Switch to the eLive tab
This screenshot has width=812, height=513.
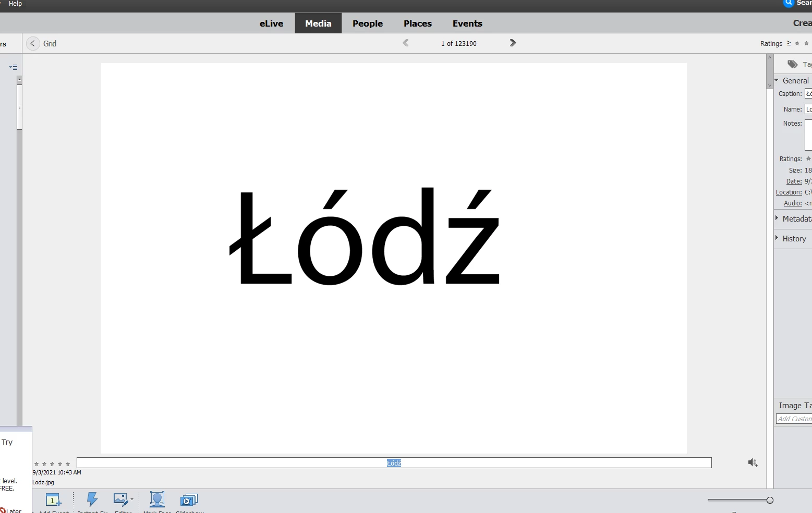click(x=272, y=23)
